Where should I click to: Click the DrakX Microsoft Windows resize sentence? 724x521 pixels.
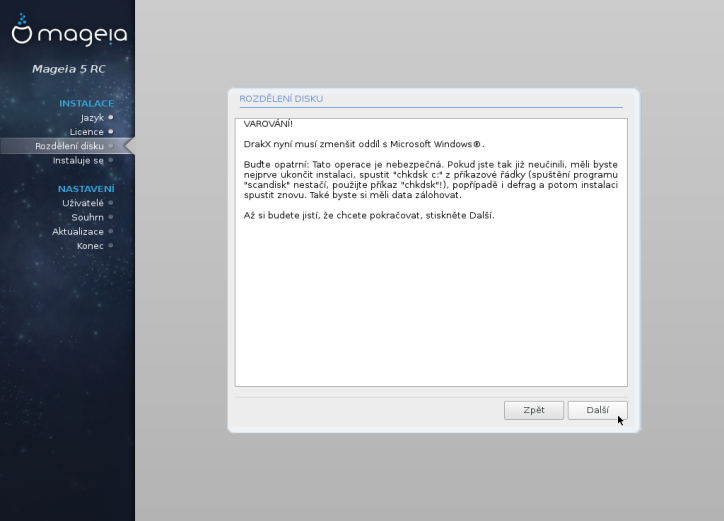[x=364, y=144]
